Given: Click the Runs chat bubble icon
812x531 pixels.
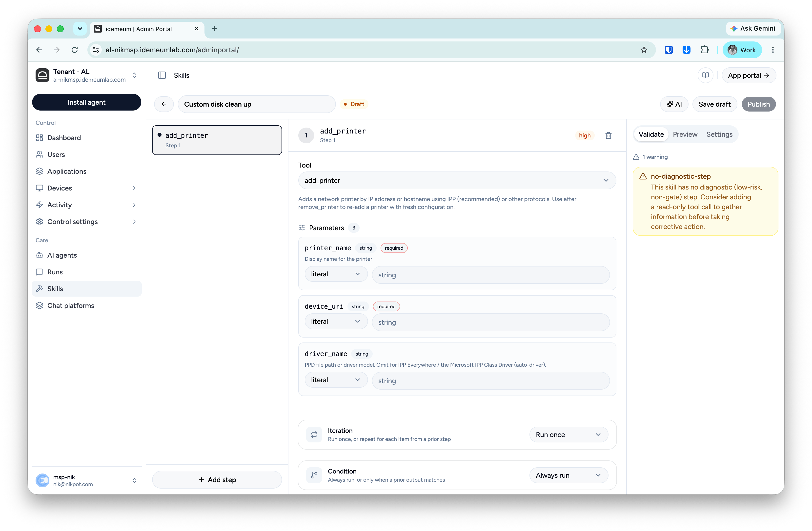Looking at the screenshot, I should click(40, 272).
